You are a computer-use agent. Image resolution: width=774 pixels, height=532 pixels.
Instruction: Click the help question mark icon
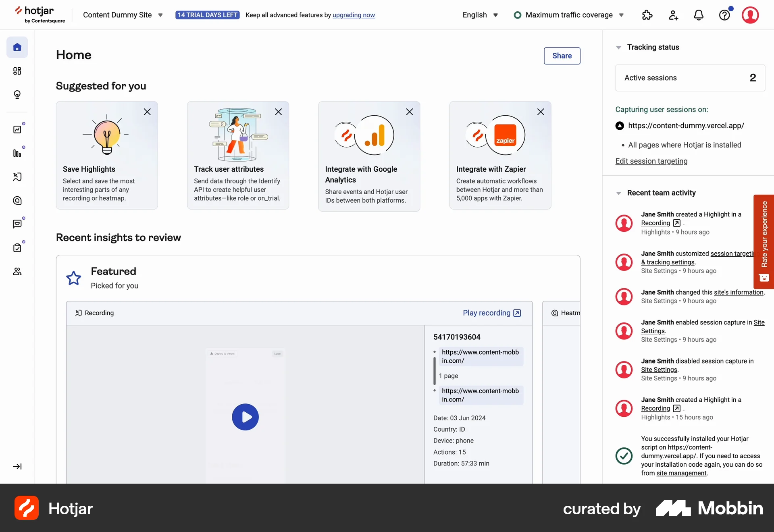724,15
